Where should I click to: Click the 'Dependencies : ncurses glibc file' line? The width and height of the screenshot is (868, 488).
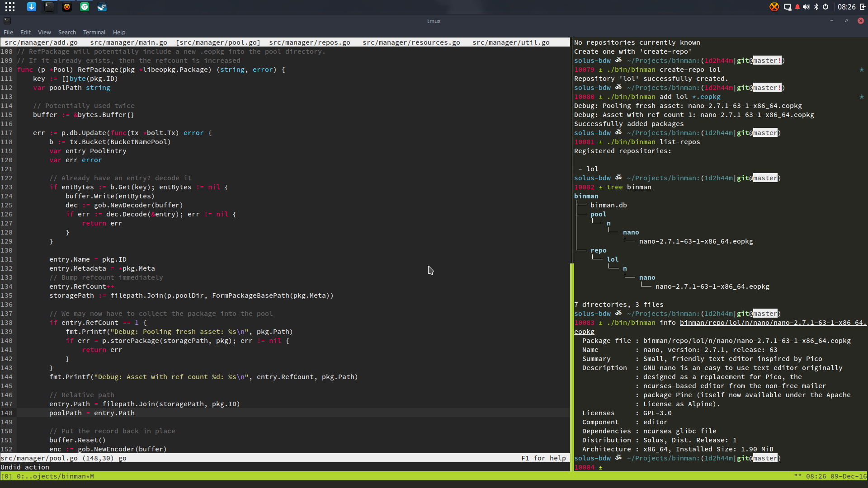tap(649, 431)
